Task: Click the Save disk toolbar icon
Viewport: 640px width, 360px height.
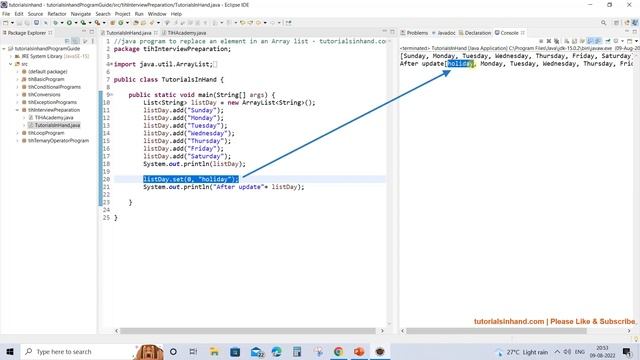Action: click(19, 23)
